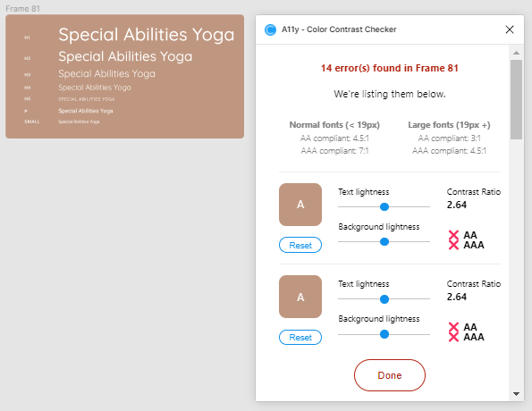
Task: Click first Text lightness slider handle
Action: coord(384,206)
